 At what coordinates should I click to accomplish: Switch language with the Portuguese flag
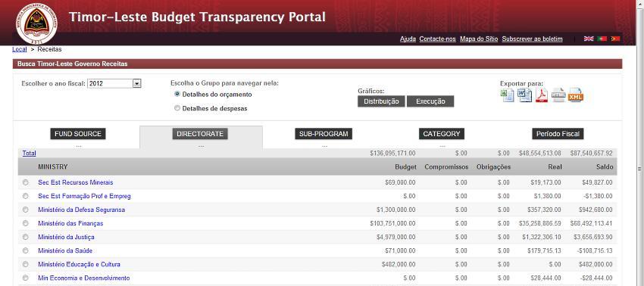[602, 39]
